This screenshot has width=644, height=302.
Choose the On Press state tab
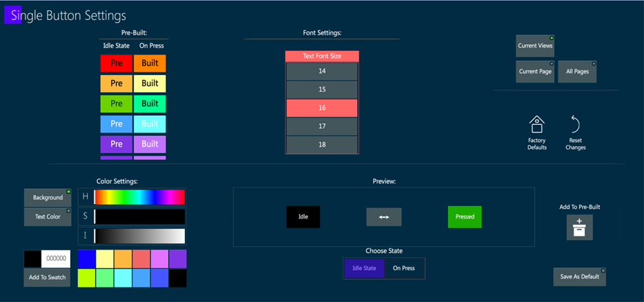[x=404, y=268]
